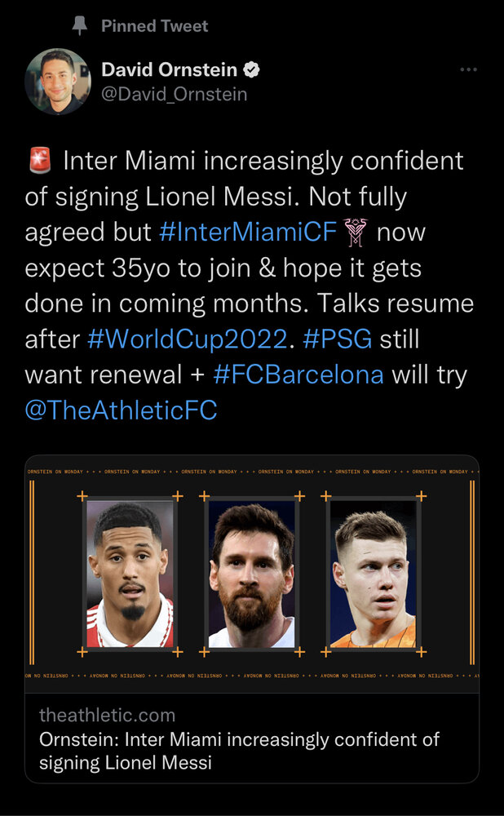Click the verified badge next to the name
This screenshot has height=816, width=504.
(253, 70)
